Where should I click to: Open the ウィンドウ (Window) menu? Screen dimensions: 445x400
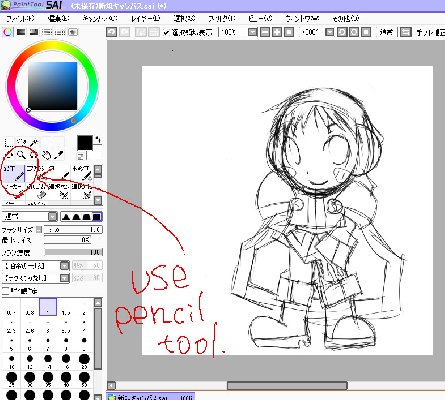(x=302, y=18)
